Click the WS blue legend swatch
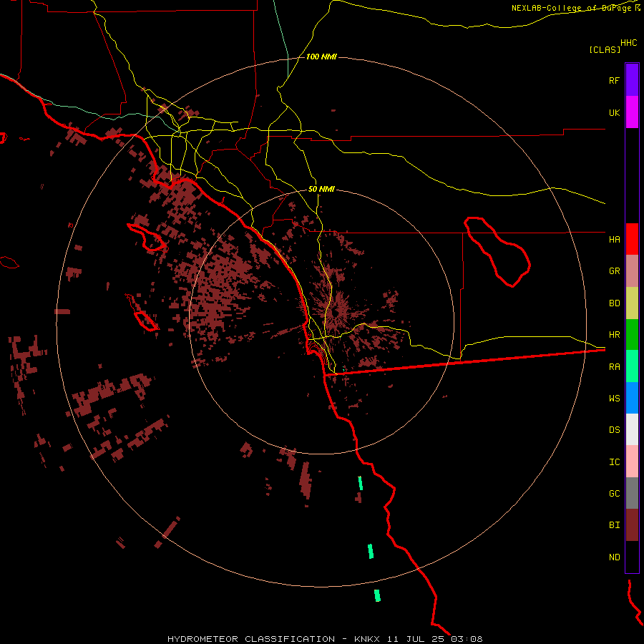644x644 pixels. [x=632, y=398]
